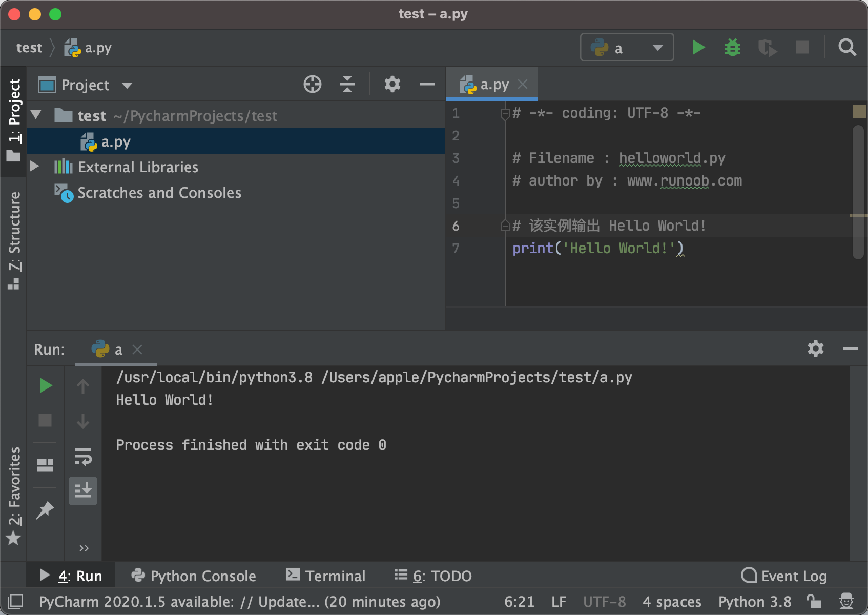Open the Event Log

784,576
